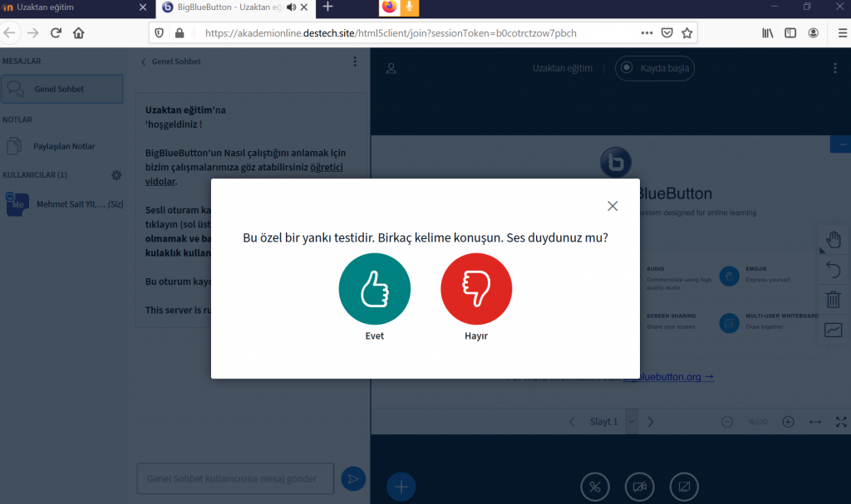Reset zoom at %100 label
The height and width of the screenshot is (504, 851).
coord(758,422)
